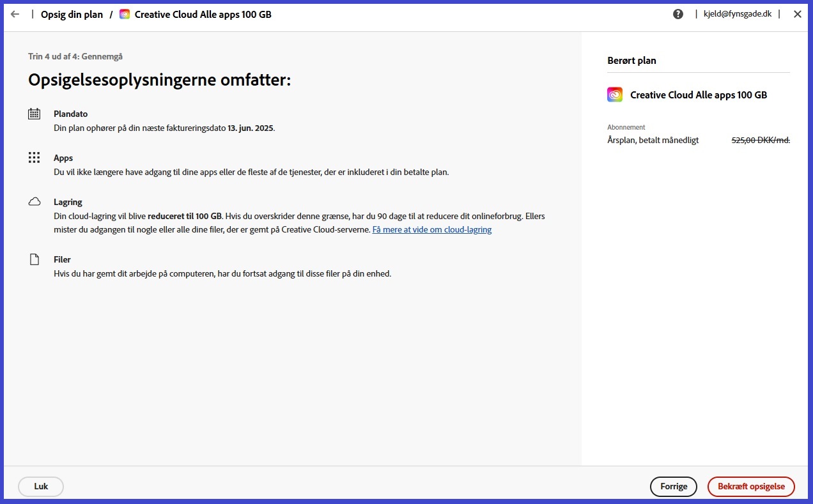Click the Forrige button
The image size is (813, 504).
[674, 486]
